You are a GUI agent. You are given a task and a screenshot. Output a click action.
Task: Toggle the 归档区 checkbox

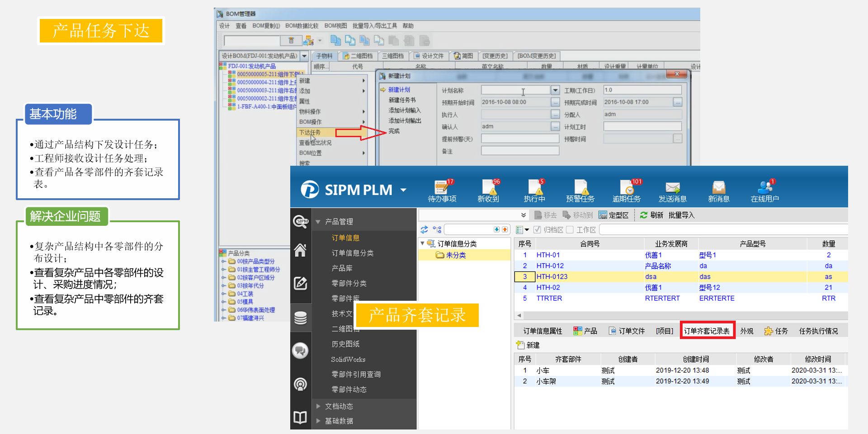[538, 230]
